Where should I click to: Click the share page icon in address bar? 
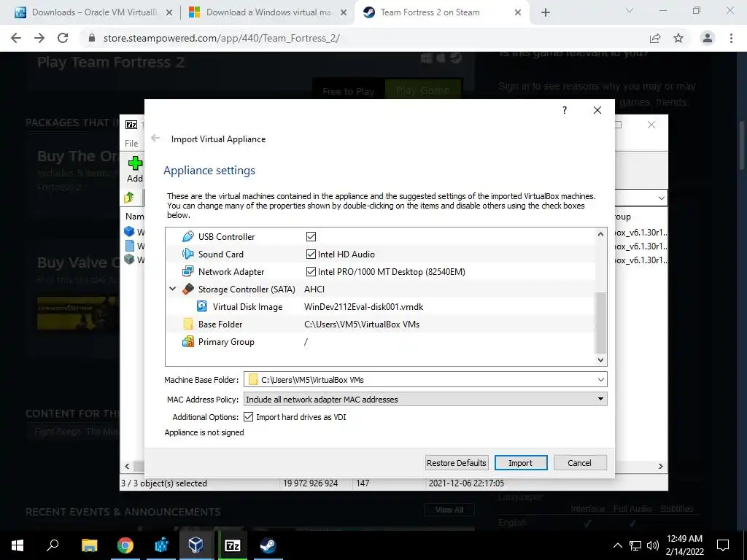click(655, 38)
